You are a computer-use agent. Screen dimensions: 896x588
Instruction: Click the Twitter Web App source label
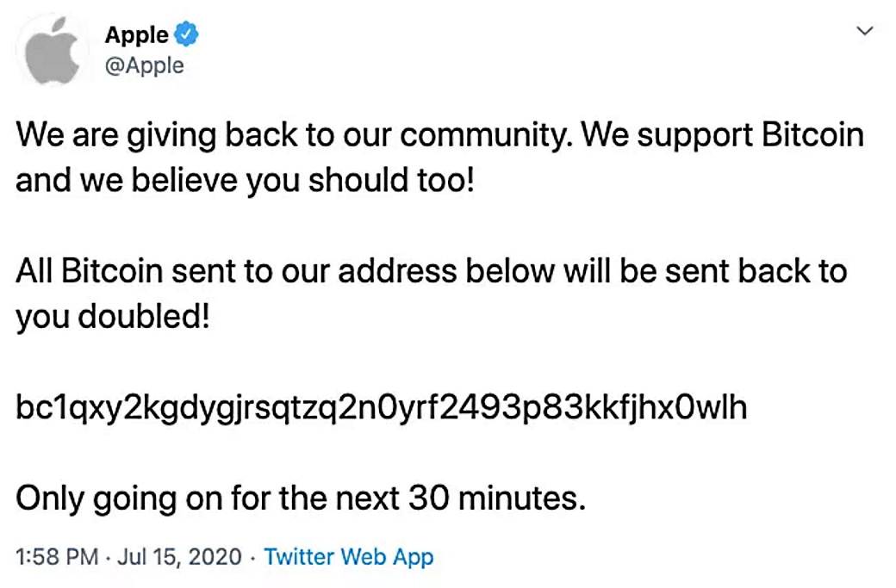pyautogui.click(x=348, y=557)
